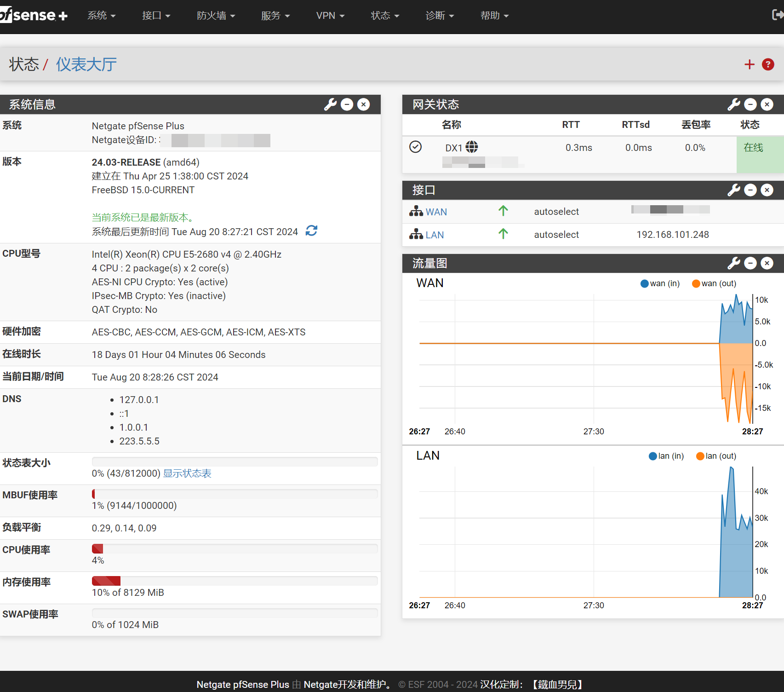Click the wrench icon on 接口 widget

pos(733,190)
